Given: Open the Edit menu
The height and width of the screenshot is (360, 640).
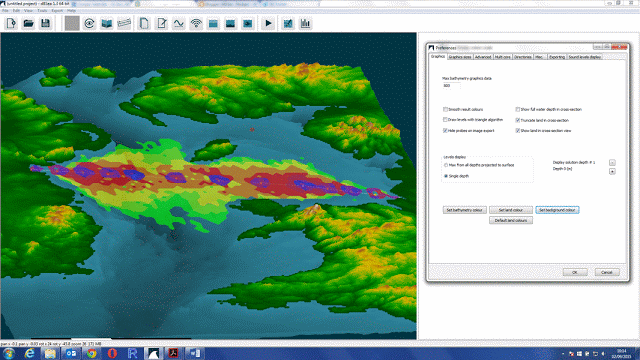Looking at the screenshot, I should click(16, 11).
